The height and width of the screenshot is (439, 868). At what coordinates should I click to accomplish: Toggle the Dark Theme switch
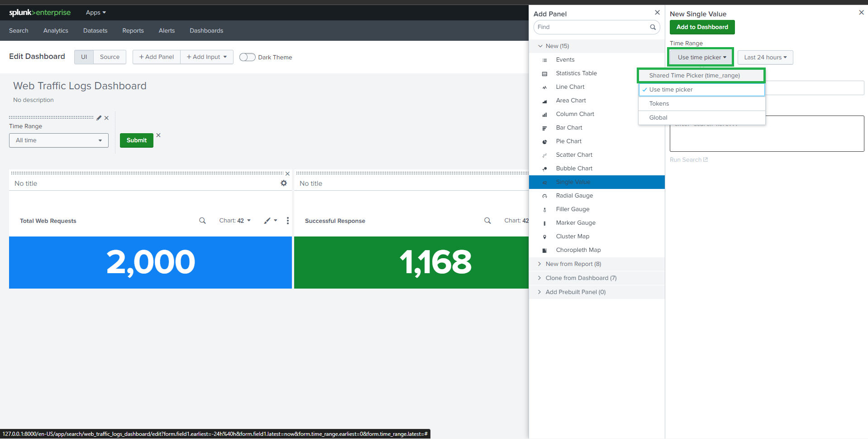[248, 57]
